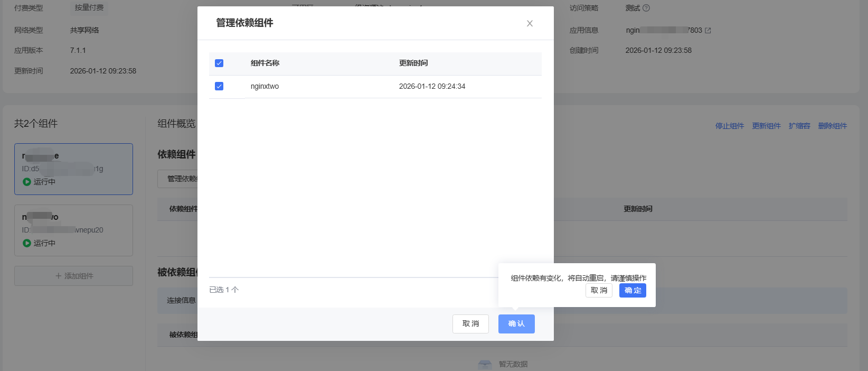Viewport: 868px width, 371px height.
Task: Click green running icon on the vnepu20 component card
Action: point(27,243)
